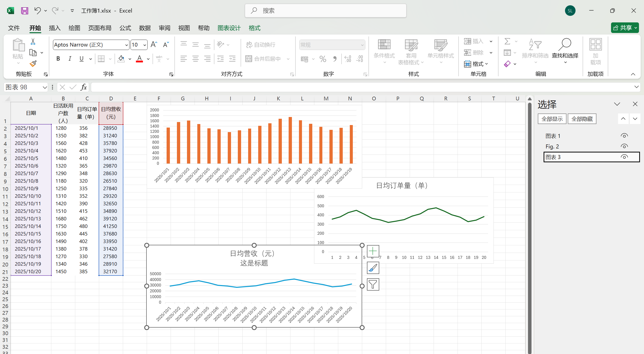
Task: Expand the Name Box dropdown arrow
Action: (45, 87)
